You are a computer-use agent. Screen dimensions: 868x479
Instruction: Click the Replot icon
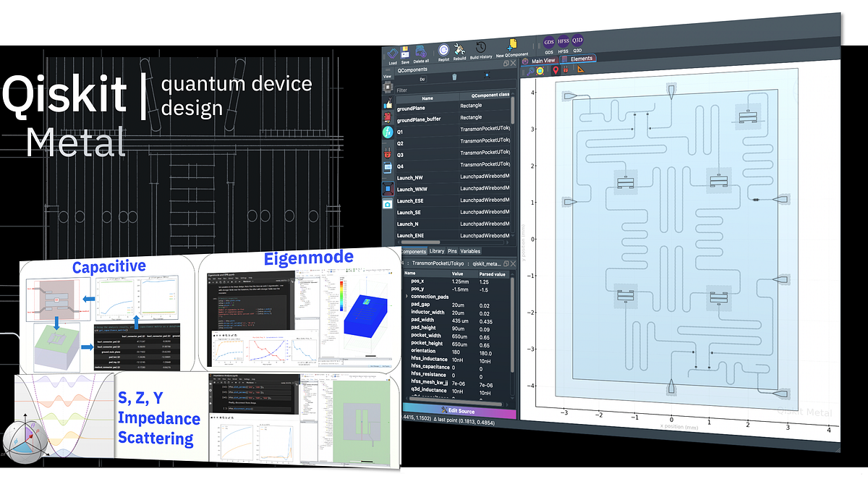click(443, 48)
